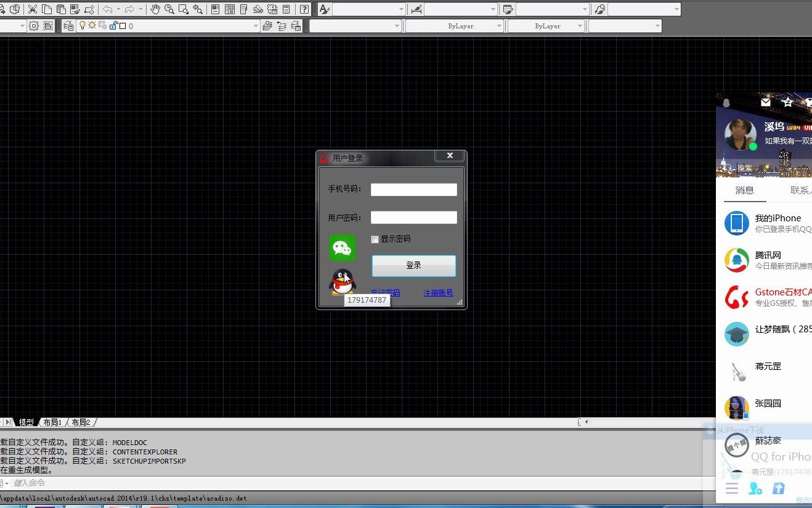The width and height of the screenshot is (812, 508).
Task: Click the Dimension Style icon
Action: coord(416,9)
